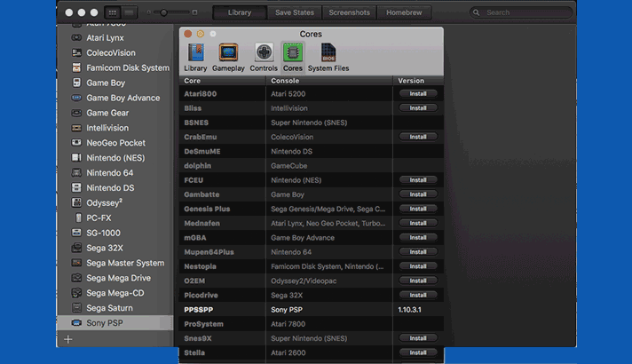This screenshot has height=364, width=632.
Task: Click the Nintendo DS icon
Action: 76,188
